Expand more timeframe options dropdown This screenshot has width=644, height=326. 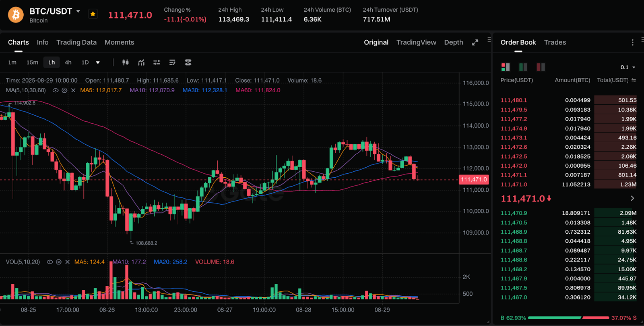(x=98, y=62)
